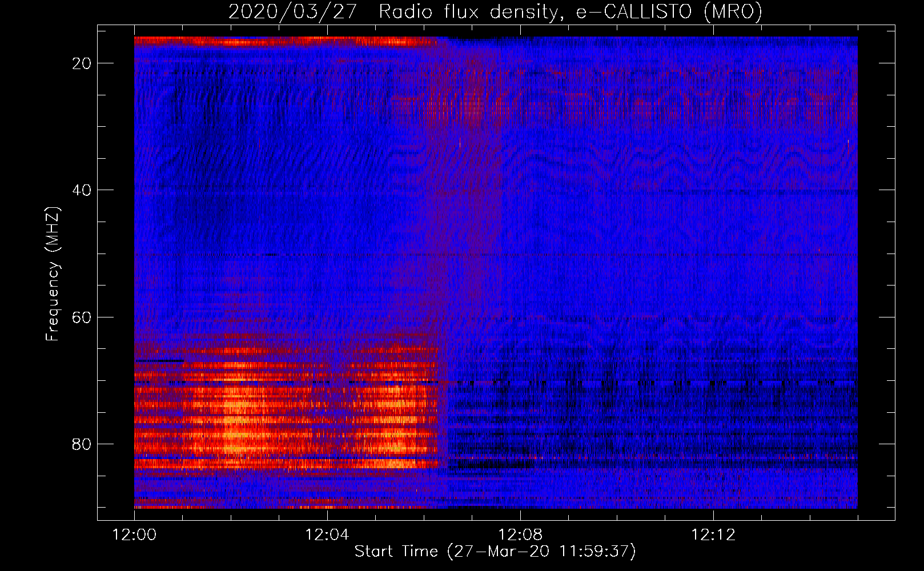Click the '60' frequency tick label
This screenshot has width=924, height=571.
click(82, 317)
